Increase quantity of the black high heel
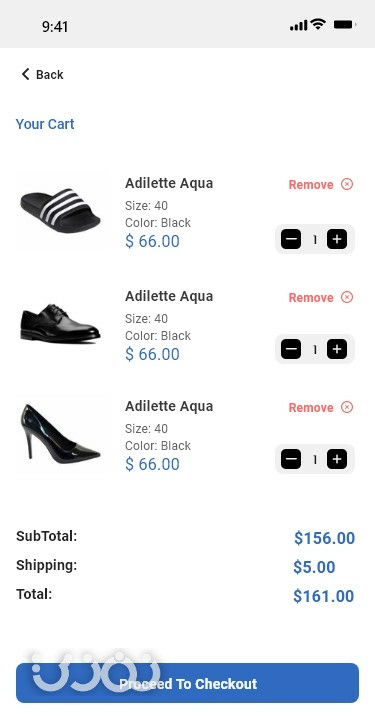This screenshot has width=375, height=716. (x=337, y=459)
